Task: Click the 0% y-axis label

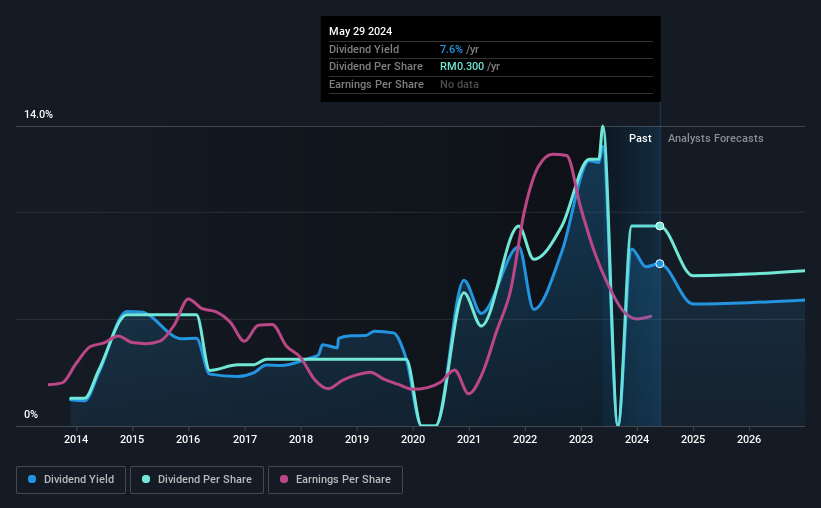Action: tap(31, 414)
